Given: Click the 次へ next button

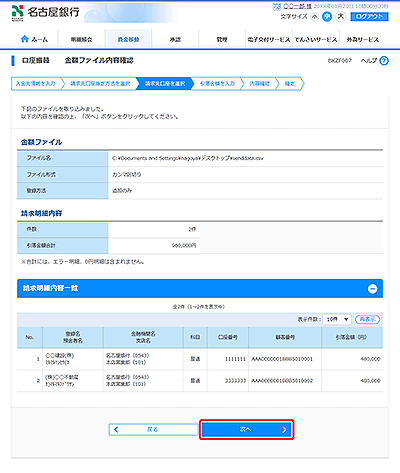Looking at the screenshot, I should pos(247,430).
